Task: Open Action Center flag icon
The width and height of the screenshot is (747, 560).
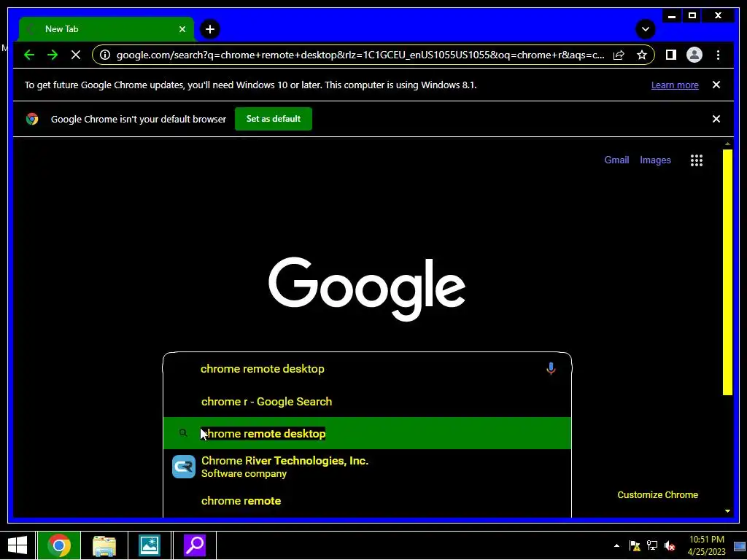Action: click(x=635, y=545)
